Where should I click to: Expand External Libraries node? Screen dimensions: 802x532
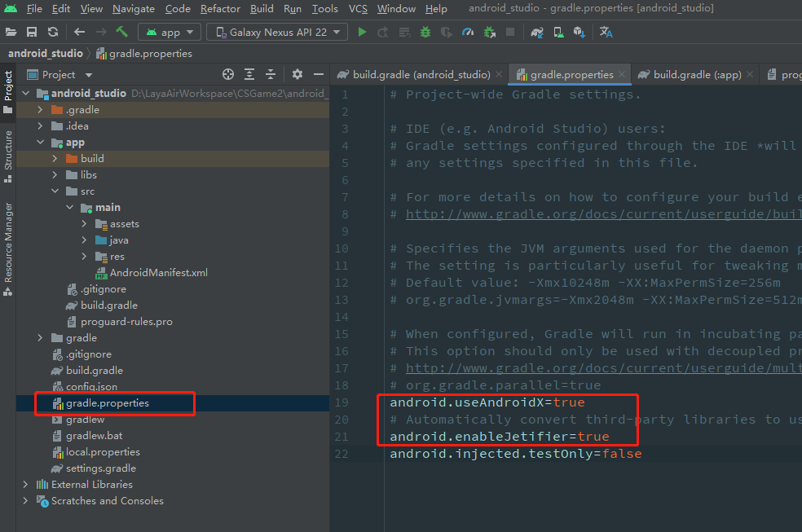[25, 485]
